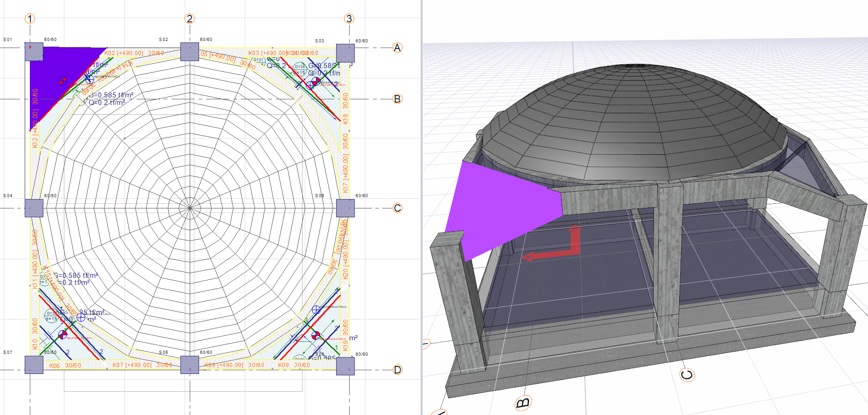Pick red-blue centroid symbol in bottom-left corner slab
Viewport: 868px width, 415px height.
pos(63,335)
